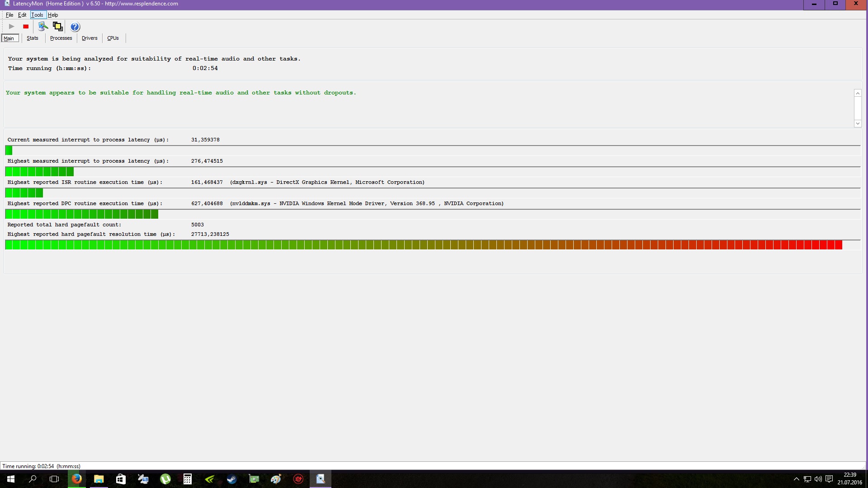Open Windows search from the taskbar
The image size is (868, 488).
click(x=33, y=479)
